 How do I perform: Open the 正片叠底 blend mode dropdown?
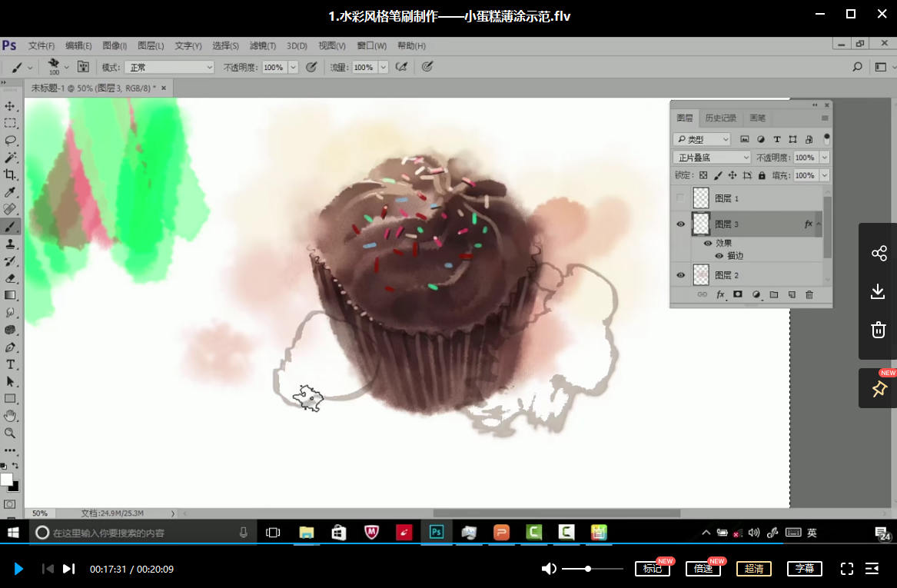[711, 157]
